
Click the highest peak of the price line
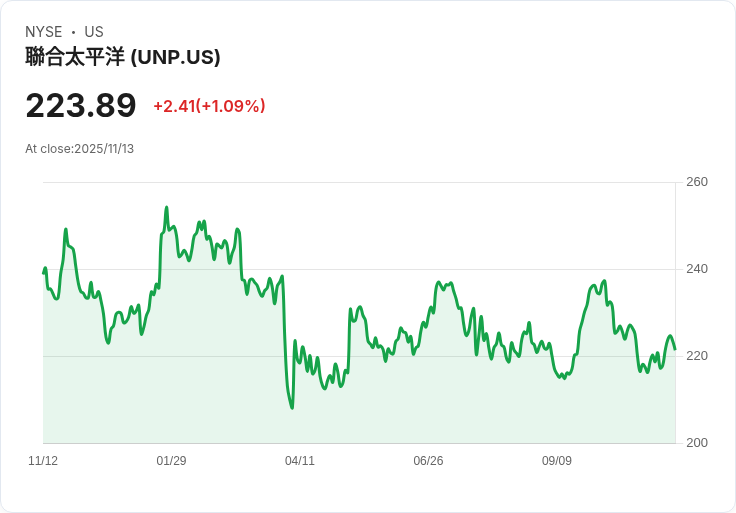166,208
